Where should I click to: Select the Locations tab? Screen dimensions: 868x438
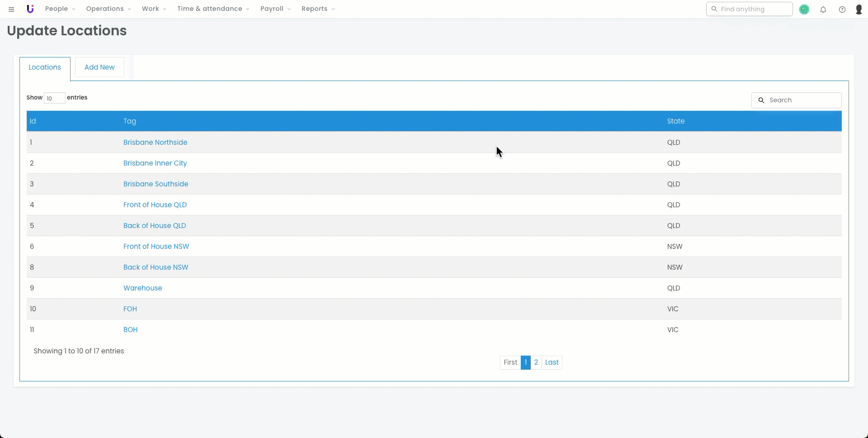(45, 67)
